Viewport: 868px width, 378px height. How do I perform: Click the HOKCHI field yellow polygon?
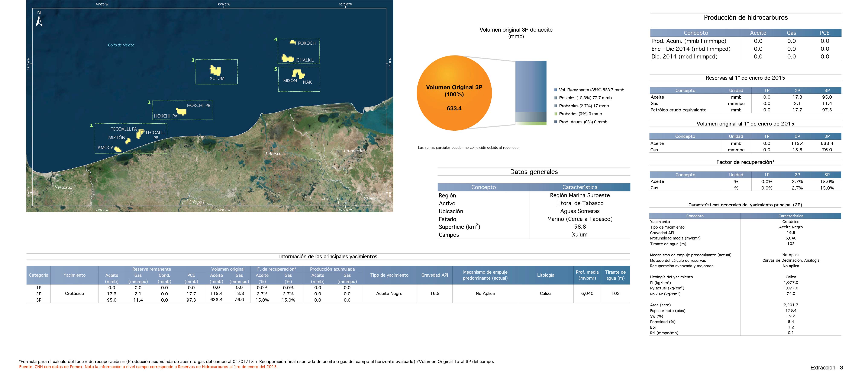pyautogui.click(x=181, y=112)
